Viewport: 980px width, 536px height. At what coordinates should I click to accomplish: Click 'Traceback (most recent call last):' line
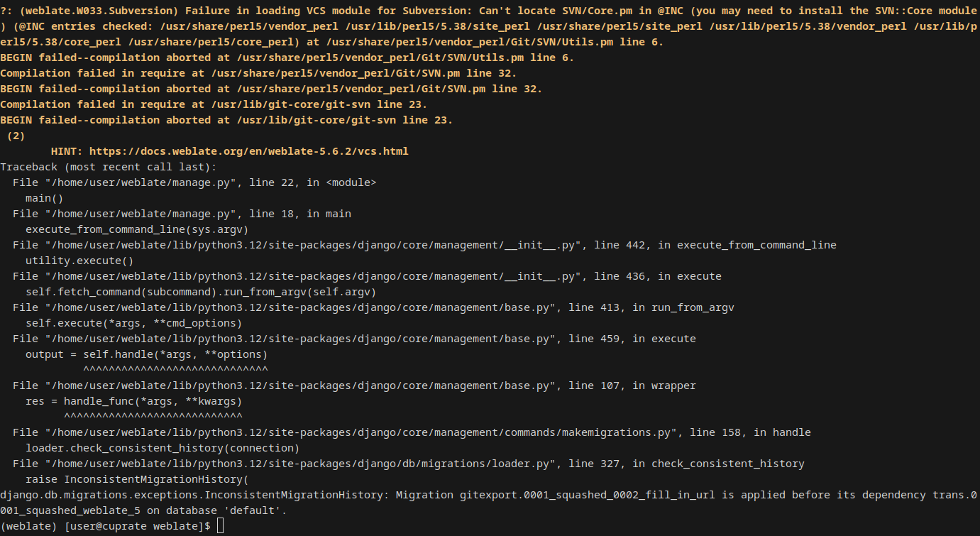(x=109, y=167)
